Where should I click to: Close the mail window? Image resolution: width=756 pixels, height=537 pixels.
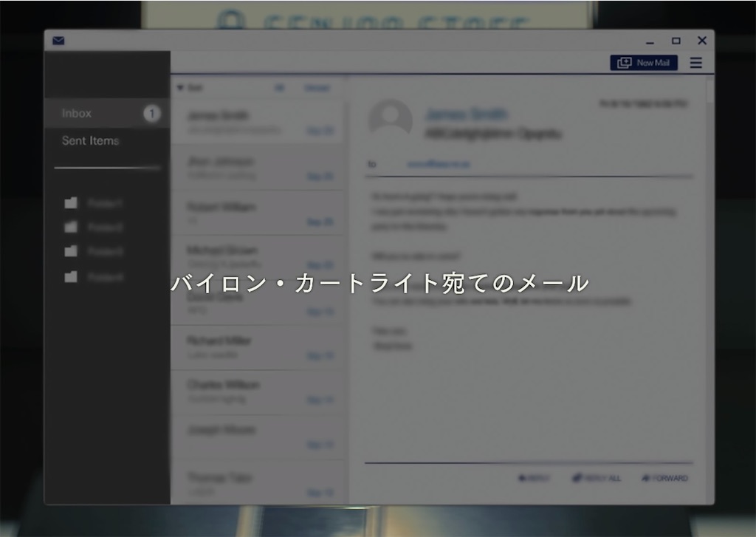pos(702,41)
